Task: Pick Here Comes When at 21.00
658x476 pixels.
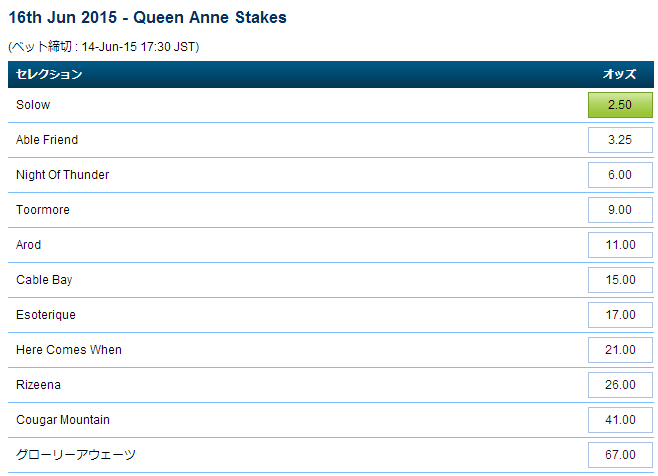Action: pyautogui.click(x=620, y=350)
